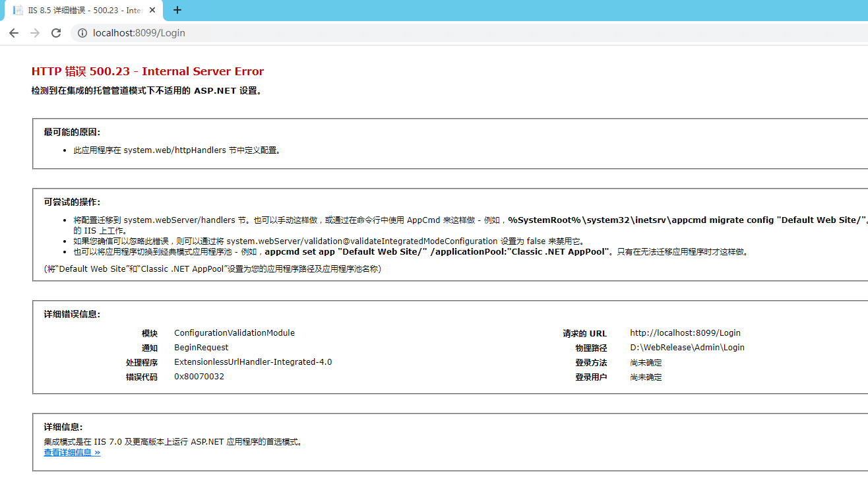Screen dimensions: 868x504
Task: Click the page favicon on the IIS tab
Action: pos(18,11)
